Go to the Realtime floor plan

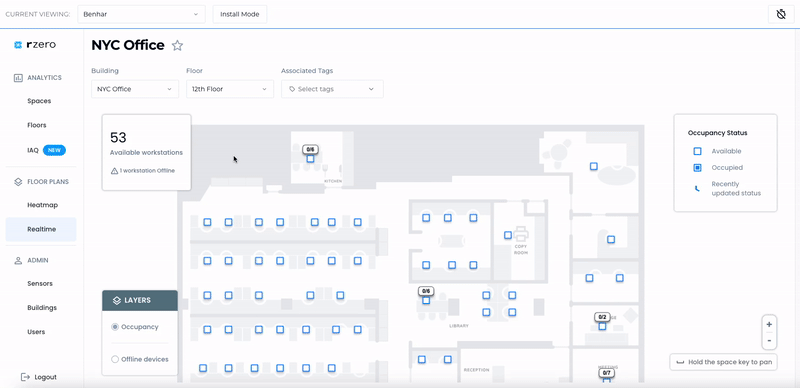41,229
